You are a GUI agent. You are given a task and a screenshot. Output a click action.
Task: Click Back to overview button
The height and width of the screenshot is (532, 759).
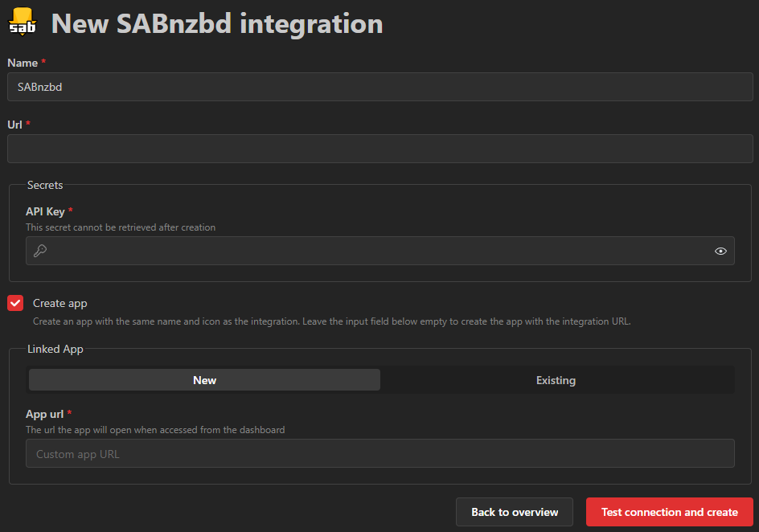[514, 512]
